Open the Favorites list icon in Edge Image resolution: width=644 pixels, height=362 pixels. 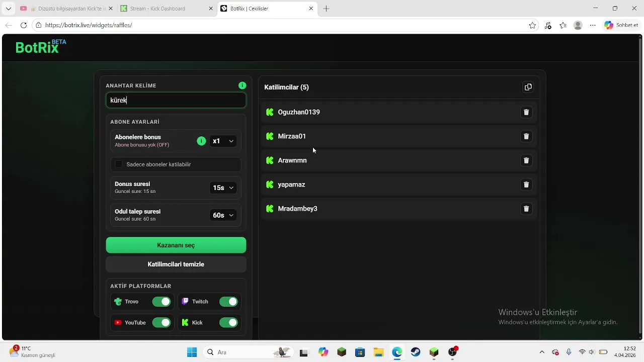[563, 25]
